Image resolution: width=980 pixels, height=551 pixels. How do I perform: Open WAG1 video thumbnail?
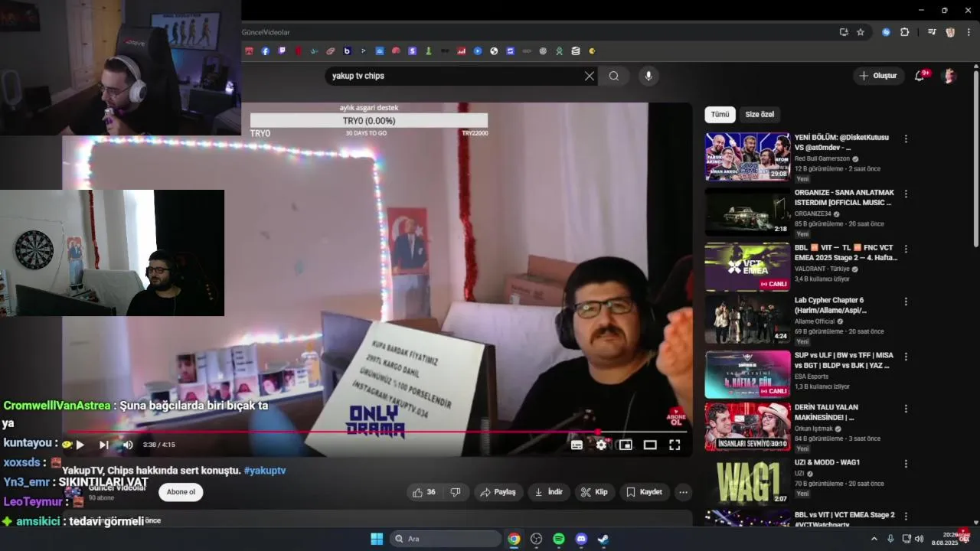click(x=747, y=481)
